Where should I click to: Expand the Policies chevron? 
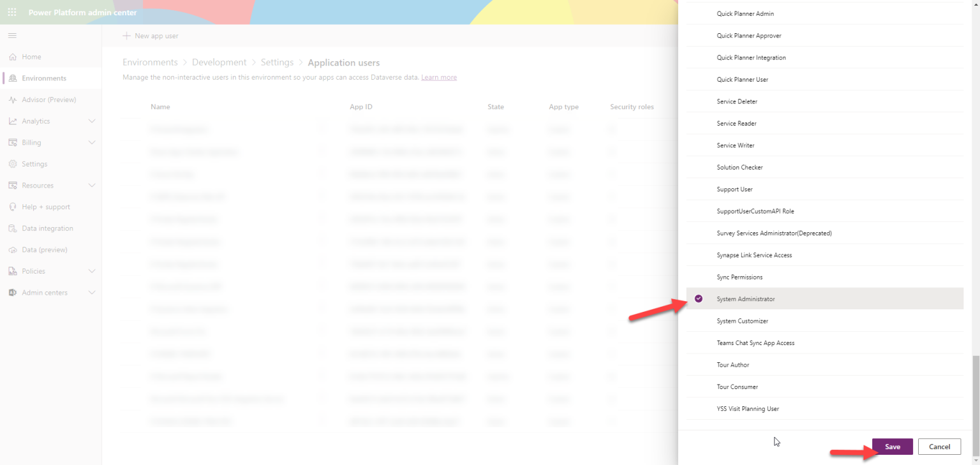point(92,271)
